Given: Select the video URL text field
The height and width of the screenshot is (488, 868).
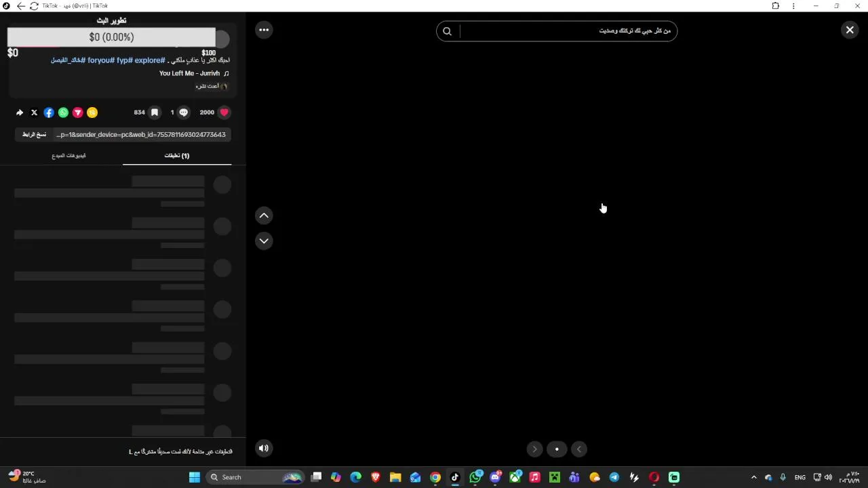Looking at the screenshot, I should coord(141,134).
